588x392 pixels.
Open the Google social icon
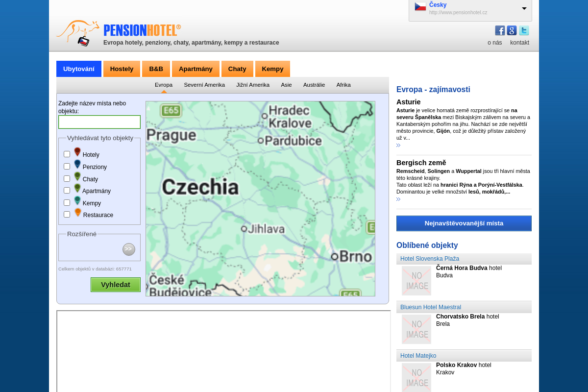tap(512, 30)
